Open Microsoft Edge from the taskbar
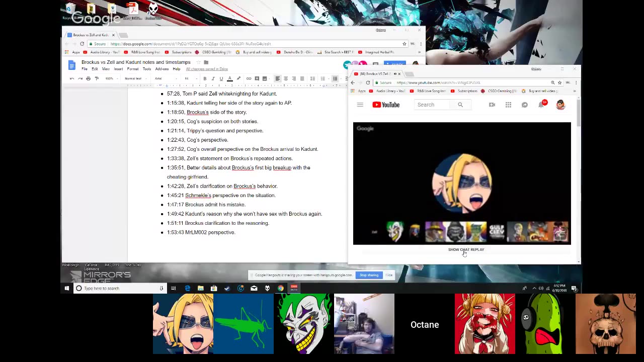 pos(187,288)
